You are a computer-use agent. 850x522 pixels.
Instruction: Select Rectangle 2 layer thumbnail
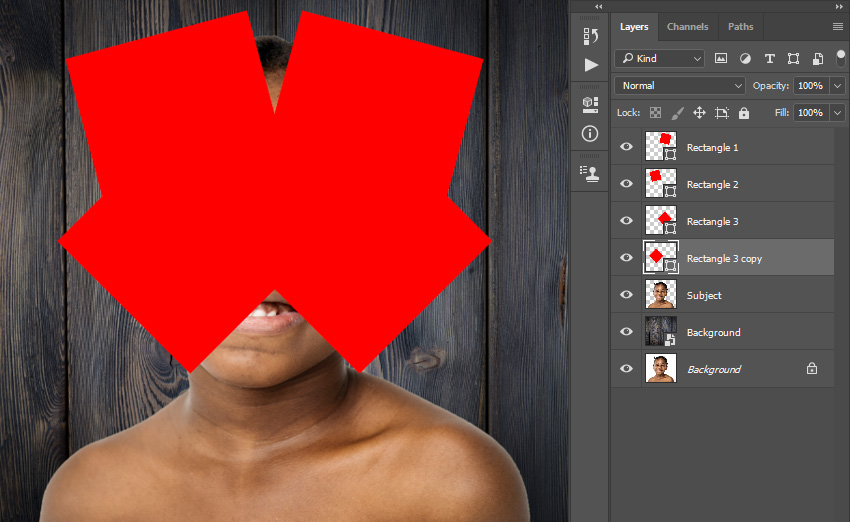(661, 183)
